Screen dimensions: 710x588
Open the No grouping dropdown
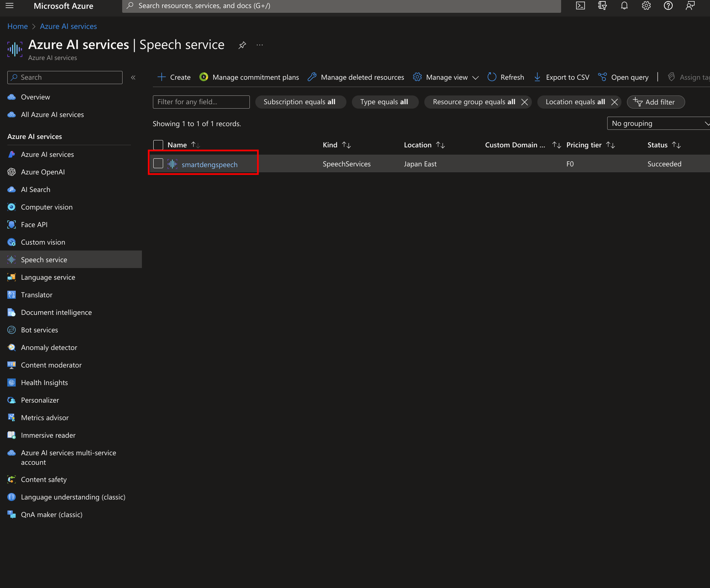click(x=658, y=123)
